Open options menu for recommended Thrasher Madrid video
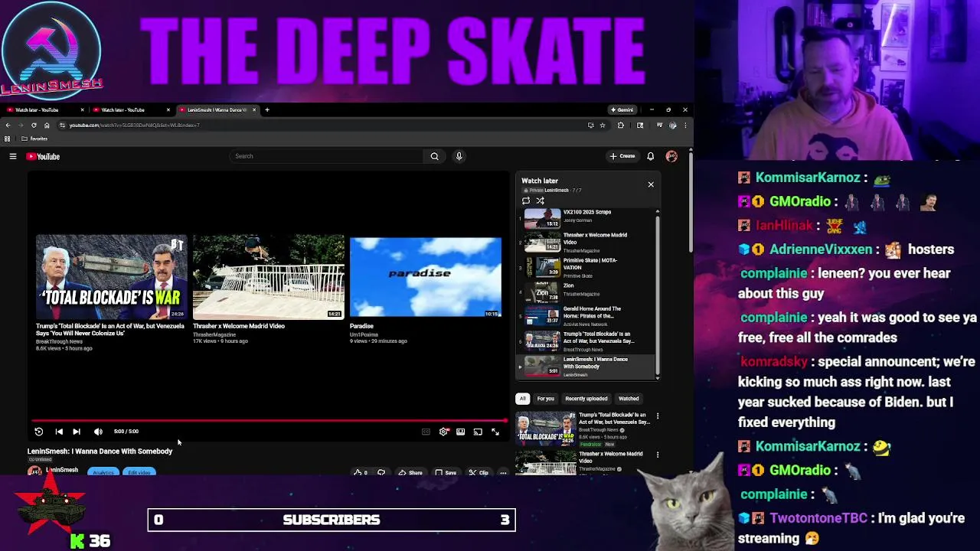 click(658, 455)
